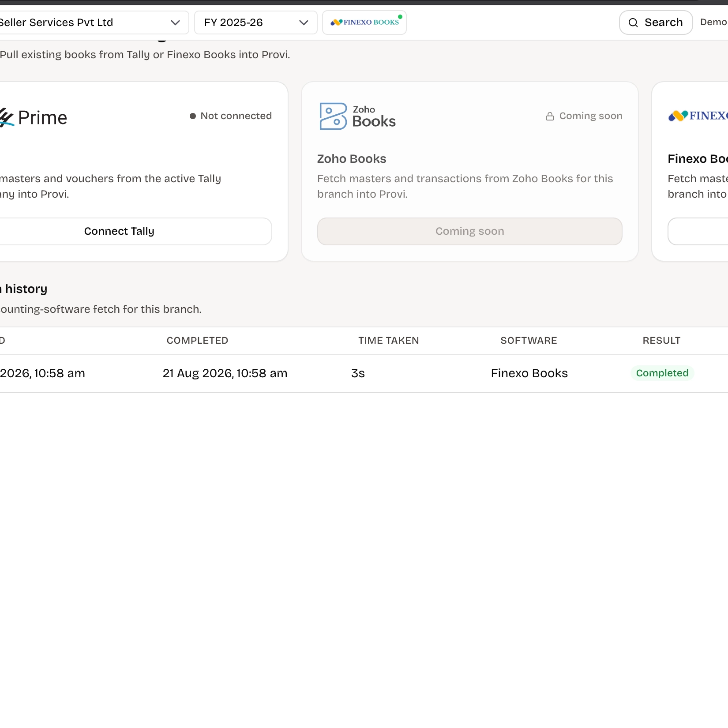Click the Zoho Books card description text
Screen dimensions: 728x728
point(465,186)
